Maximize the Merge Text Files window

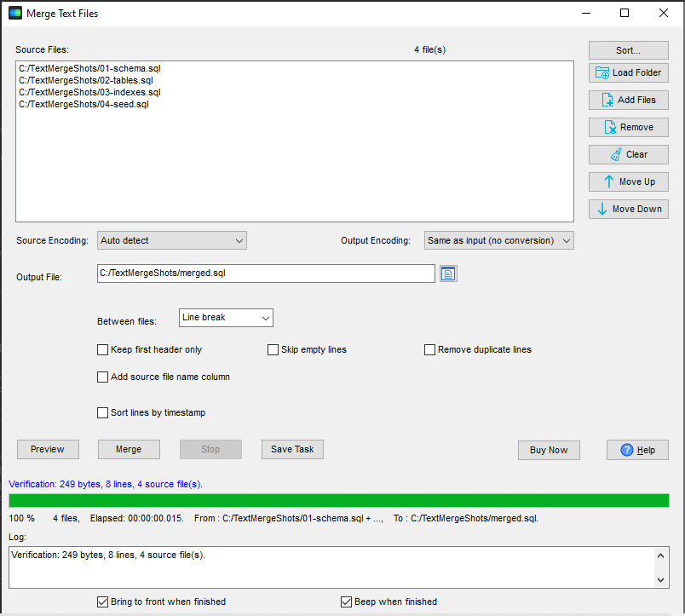pyautogui.click(x=625, y=13)
